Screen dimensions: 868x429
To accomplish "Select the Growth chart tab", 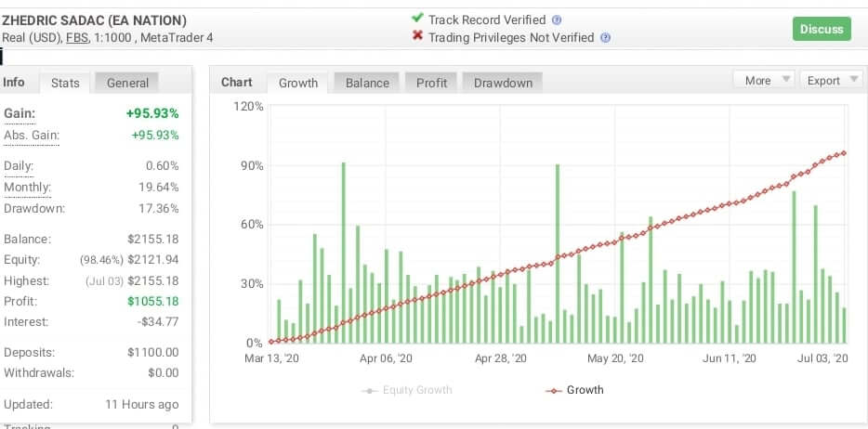I will point(298,83).
